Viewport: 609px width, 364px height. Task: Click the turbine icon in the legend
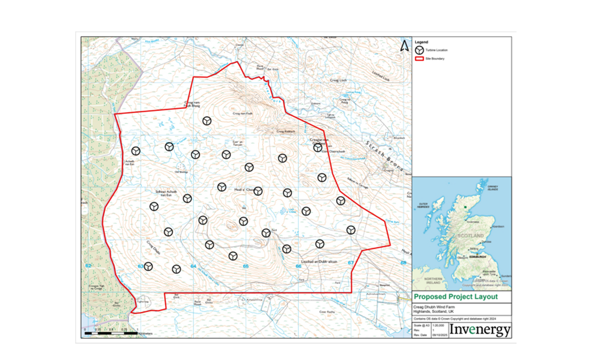pos(419,50)
